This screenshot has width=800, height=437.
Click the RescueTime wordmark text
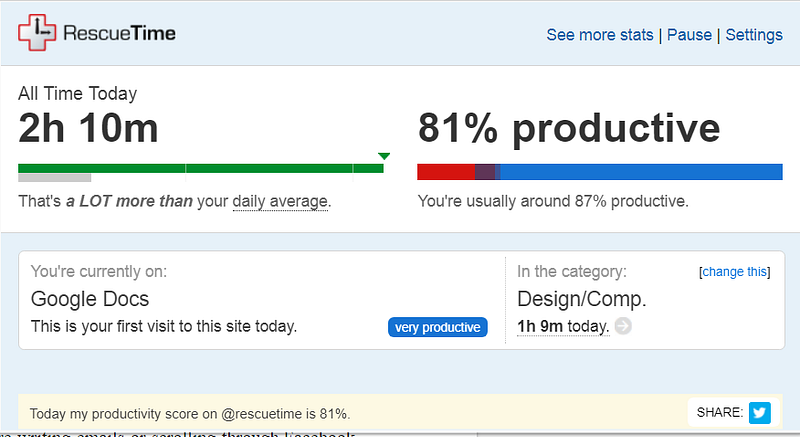point(119,35)
